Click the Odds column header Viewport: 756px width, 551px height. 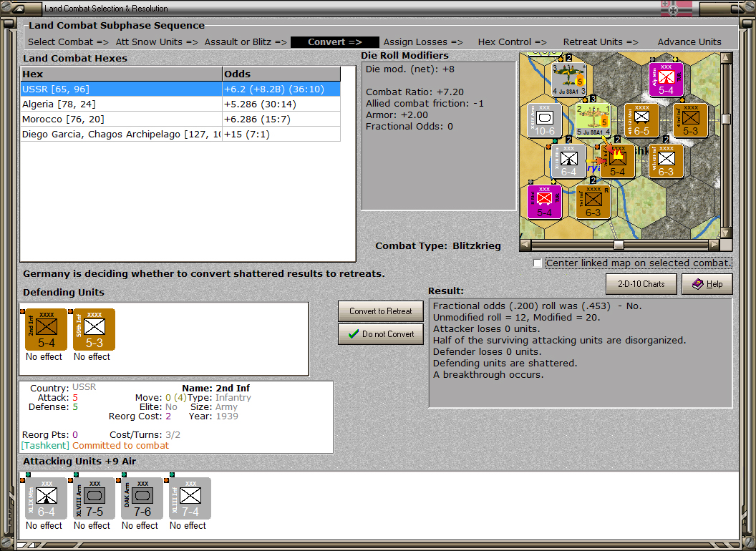click(281, 74)
